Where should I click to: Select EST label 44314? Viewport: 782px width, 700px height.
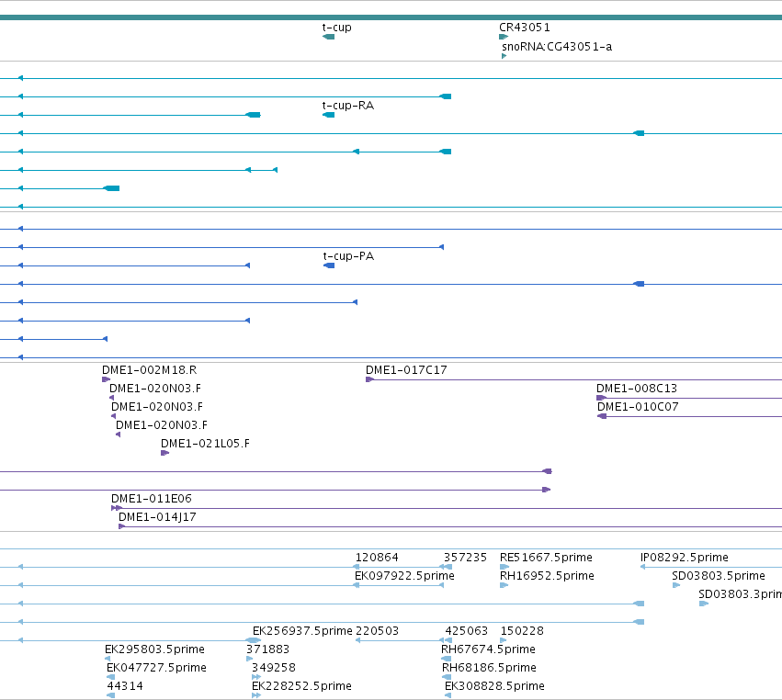(x=125, y=686)
